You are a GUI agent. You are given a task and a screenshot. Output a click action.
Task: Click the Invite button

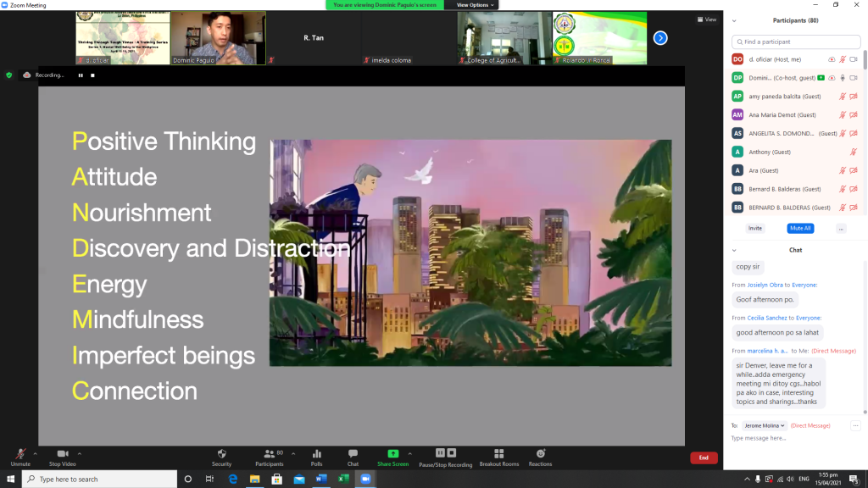[x=755, y=228]
